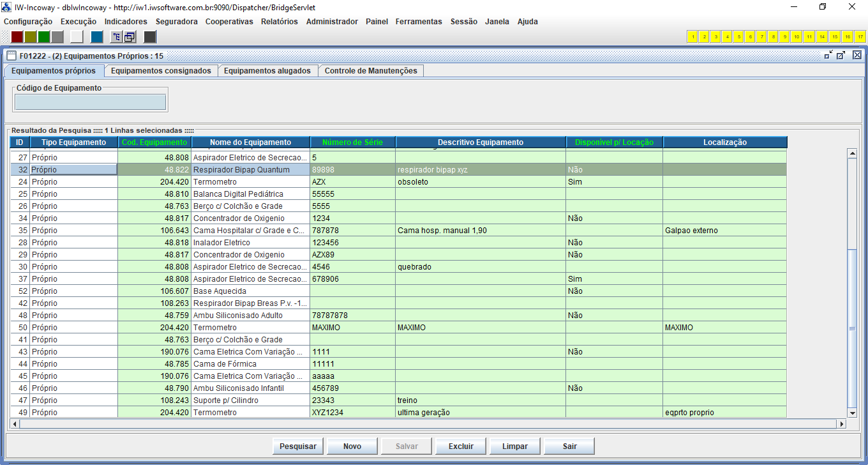This screenshot has height=465, width=868.
Task: Click the yellow shortcut button numbered 17
Action: 861,36
